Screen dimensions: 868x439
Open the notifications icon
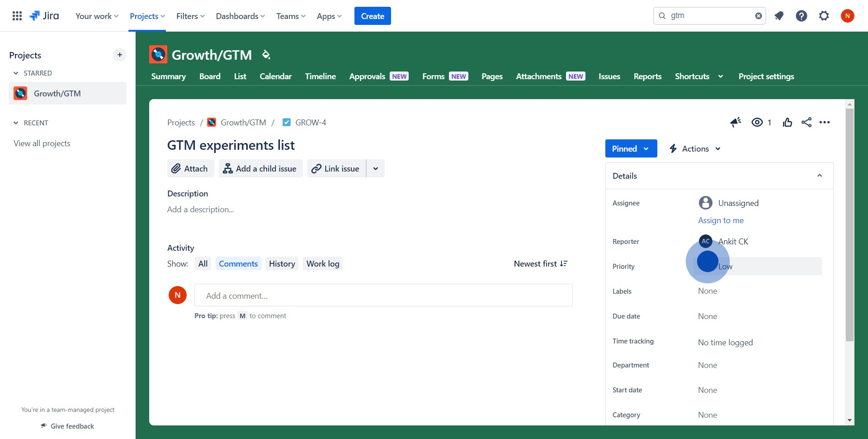(779, 16)
